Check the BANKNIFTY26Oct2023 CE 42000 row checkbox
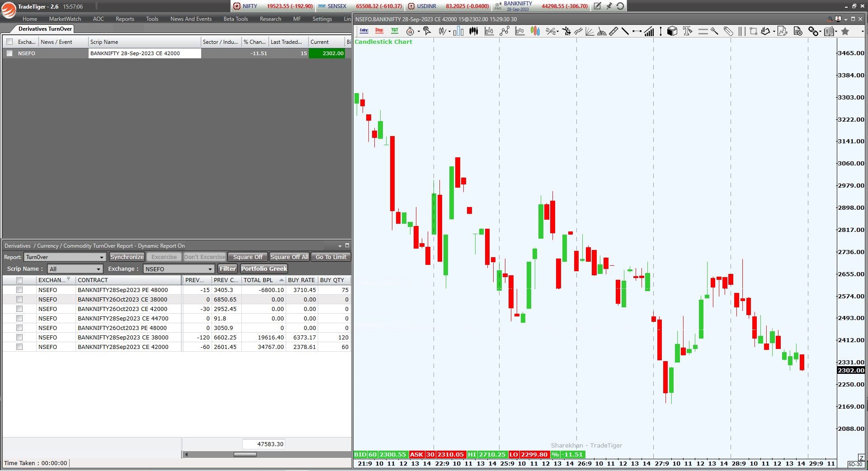The image size is (868, 471). tap(19, 309)
